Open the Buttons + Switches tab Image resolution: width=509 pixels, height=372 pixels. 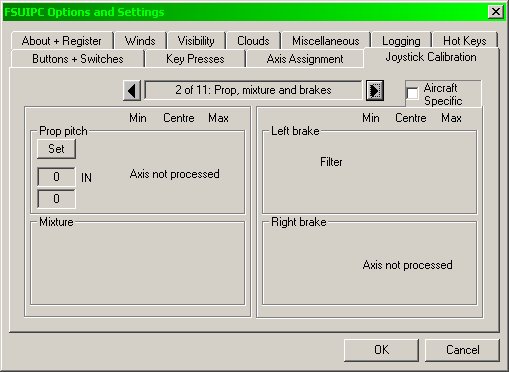coord(78,59)
